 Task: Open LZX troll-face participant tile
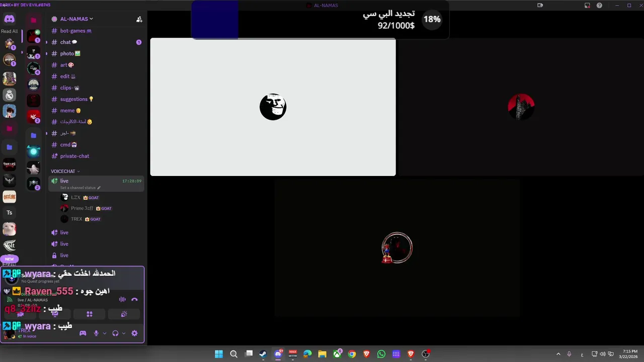coord(273,107)
